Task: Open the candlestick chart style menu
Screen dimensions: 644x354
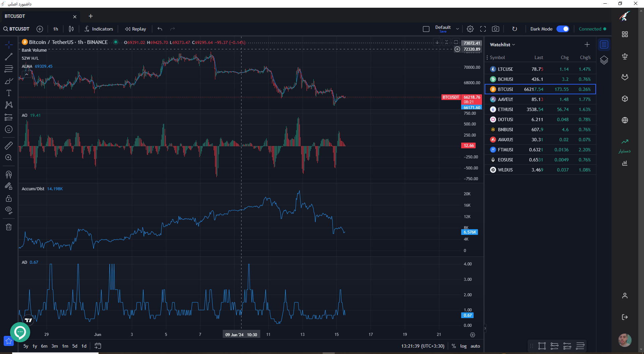Action: point(71,29)
